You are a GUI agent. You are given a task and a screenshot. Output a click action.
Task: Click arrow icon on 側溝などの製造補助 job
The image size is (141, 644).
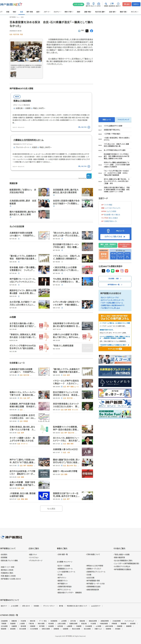(x=89, y=127)
